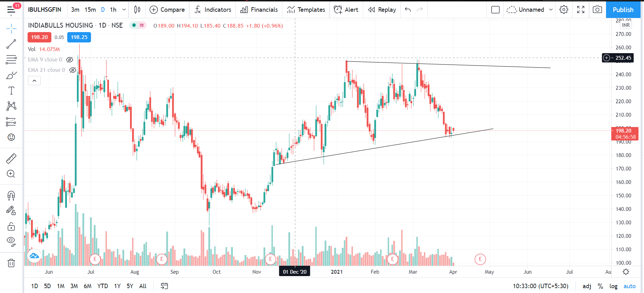
Task: Toggle hide all drawings eye icon
Action: click(11, 242)
